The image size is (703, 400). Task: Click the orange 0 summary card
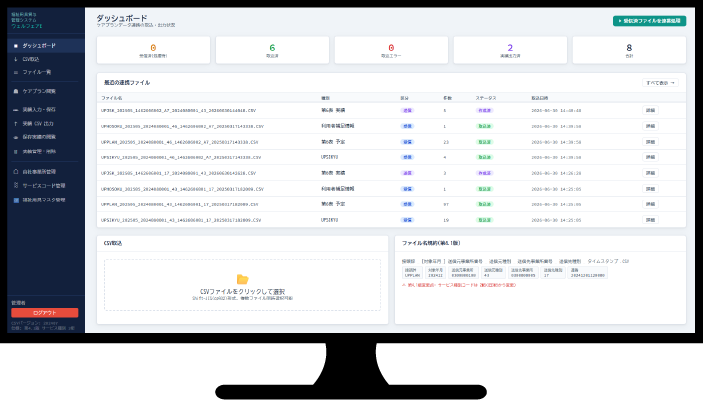tap(153, 50)
